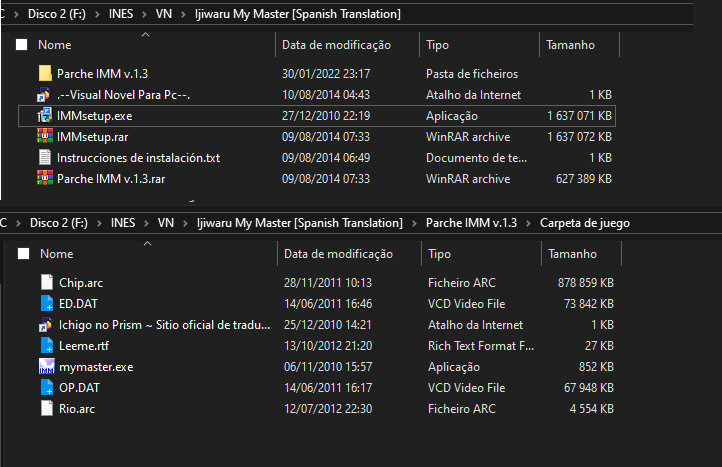Click the Parche IMM v.1.3 folder icon

(x=45, y=74)
